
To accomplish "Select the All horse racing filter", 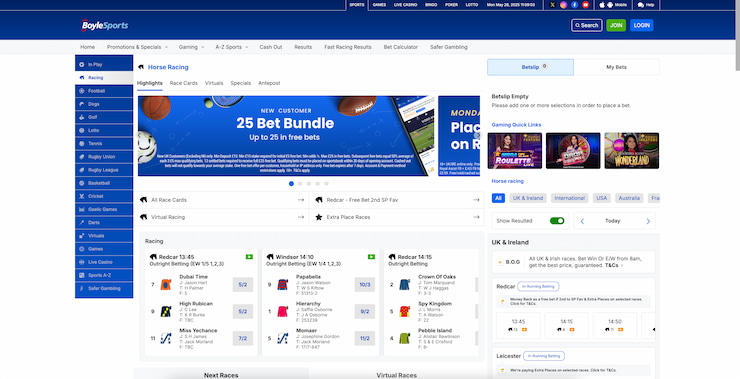I will (x=498, y=198).
